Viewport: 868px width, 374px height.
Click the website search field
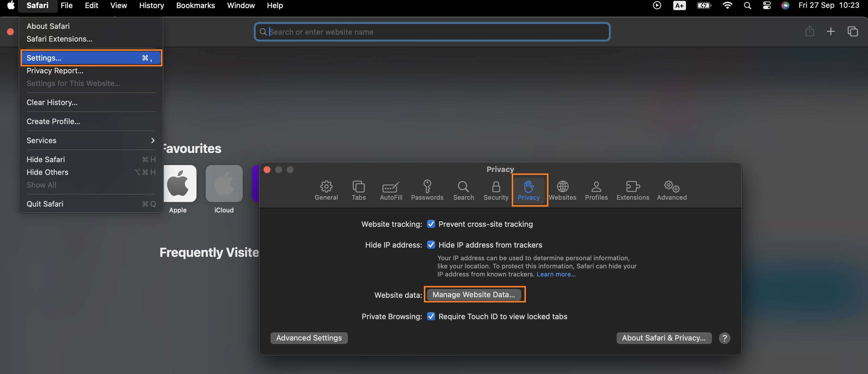point(431,31)
